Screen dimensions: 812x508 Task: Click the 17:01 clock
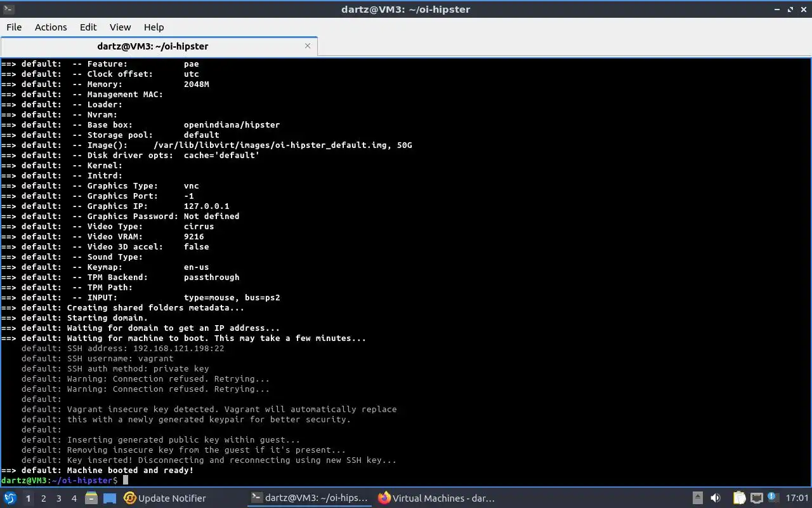click(x=797, y=498)
